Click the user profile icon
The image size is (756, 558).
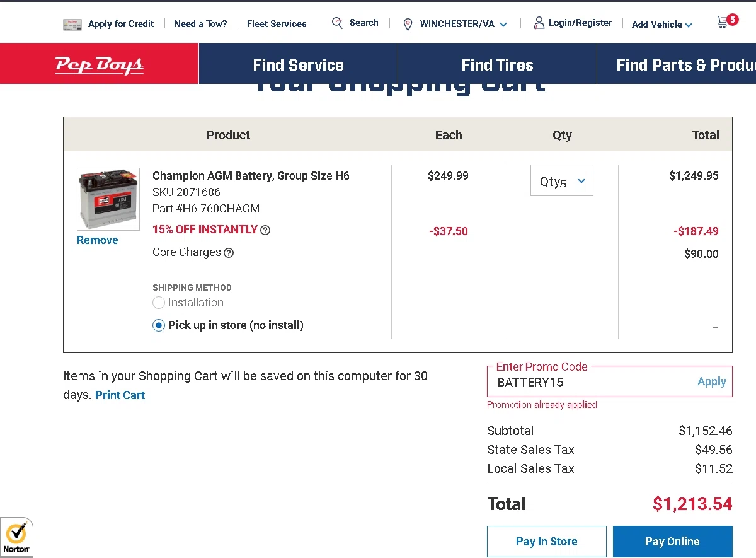(539, 23)
